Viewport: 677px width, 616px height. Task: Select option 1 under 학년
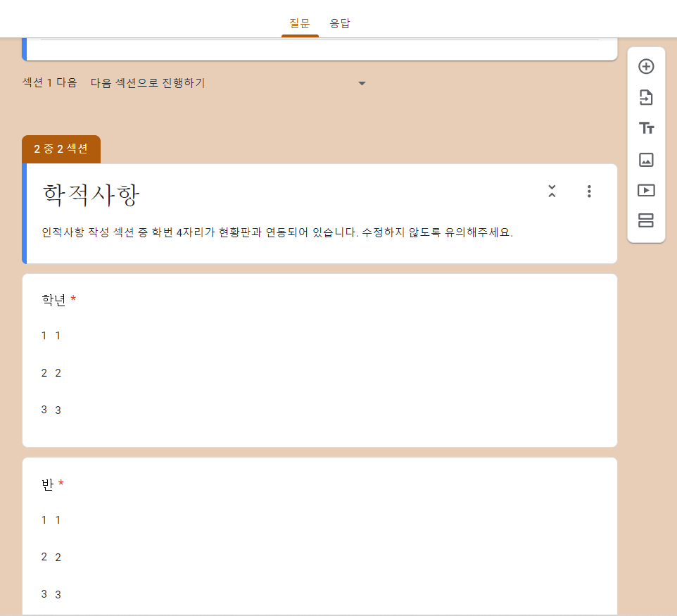click(x=51, y=336)
